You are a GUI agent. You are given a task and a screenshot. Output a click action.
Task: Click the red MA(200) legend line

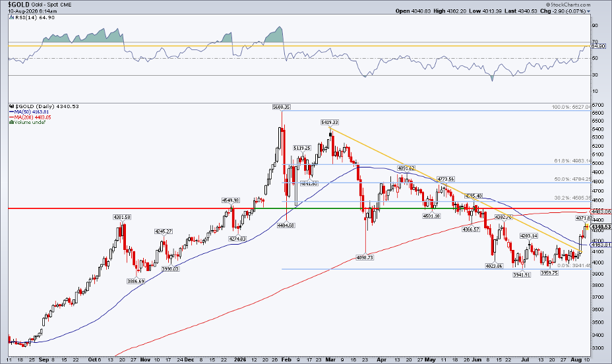click(11, 117)
